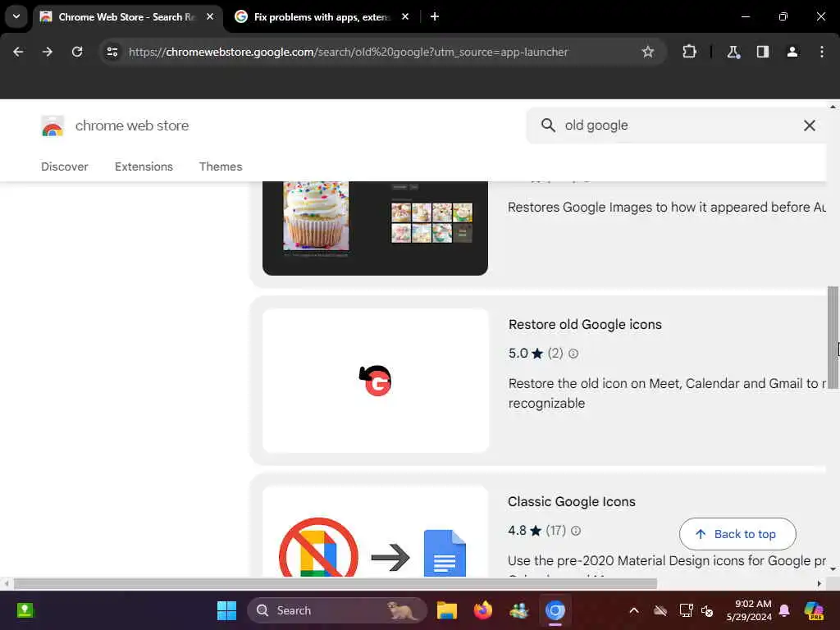
Task: Open Classic Google Icons extension title
Action: pyautogui.click(x=572, y=502)
